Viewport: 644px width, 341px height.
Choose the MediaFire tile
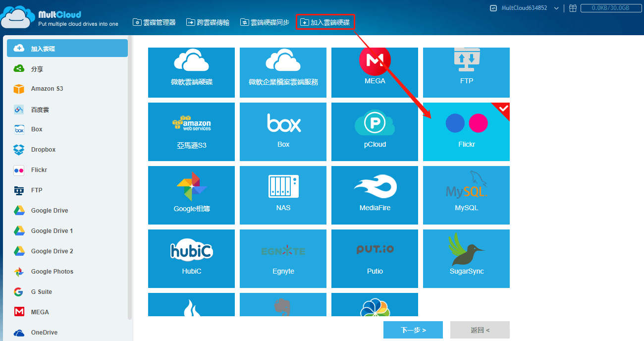tap(375, 195)
